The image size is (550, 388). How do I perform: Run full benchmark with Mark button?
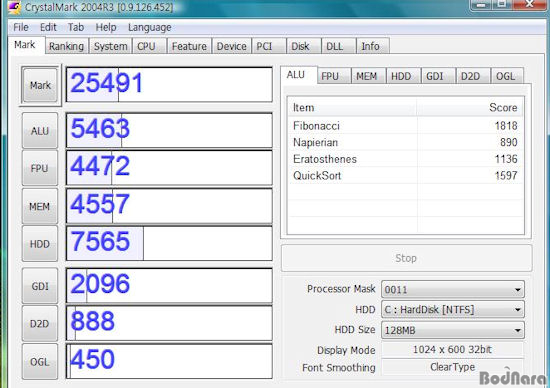point(40,85)
